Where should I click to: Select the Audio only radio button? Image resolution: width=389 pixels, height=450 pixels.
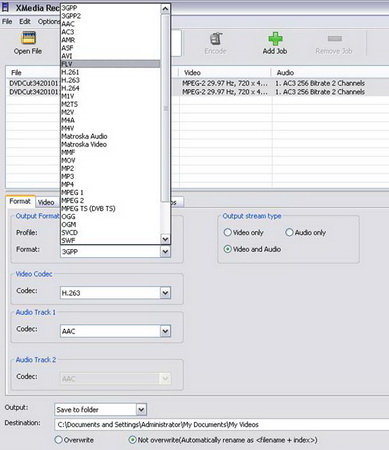click(x=289, y=232)
